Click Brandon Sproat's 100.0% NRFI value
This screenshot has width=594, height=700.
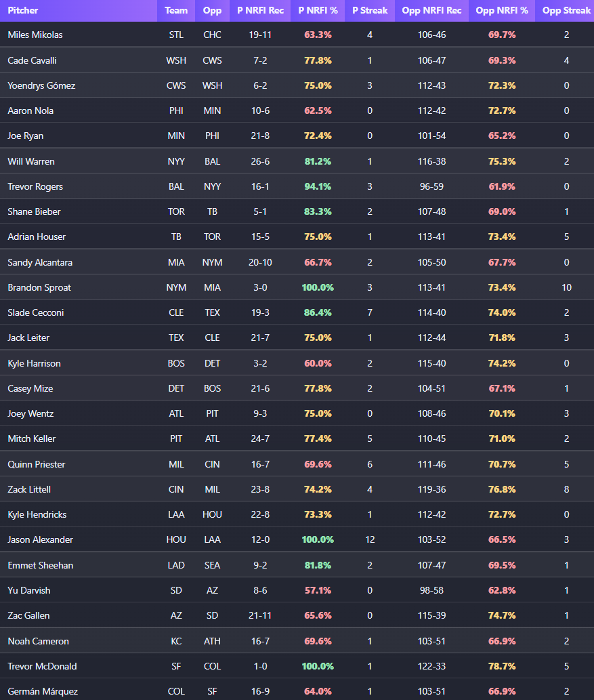(x=318, y=287)
